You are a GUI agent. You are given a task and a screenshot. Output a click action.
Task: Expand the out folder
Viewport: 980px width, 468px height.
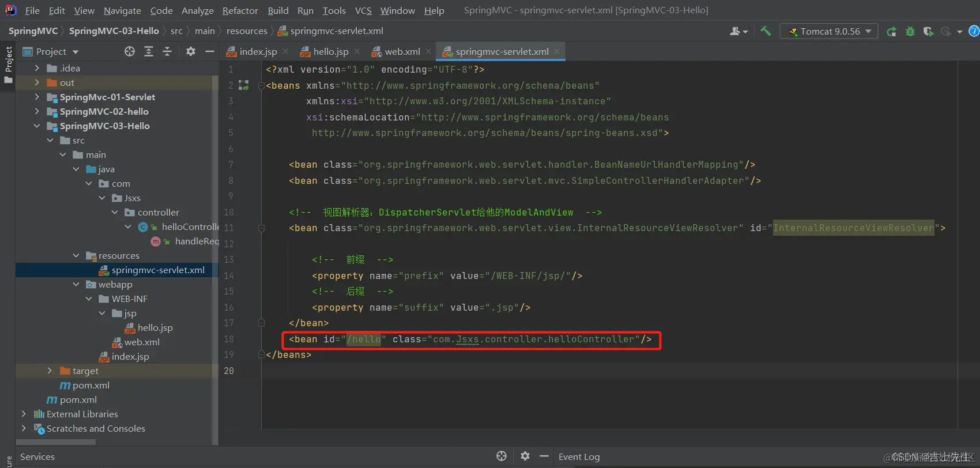click(x=37, y=82)
